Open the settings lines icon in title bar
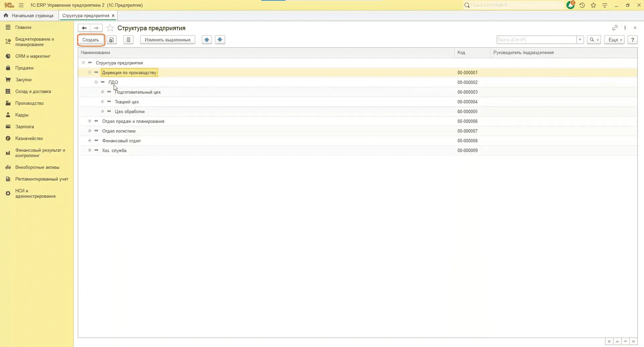Viewport: 644px width, 347px height. click(x=605, y=5)
